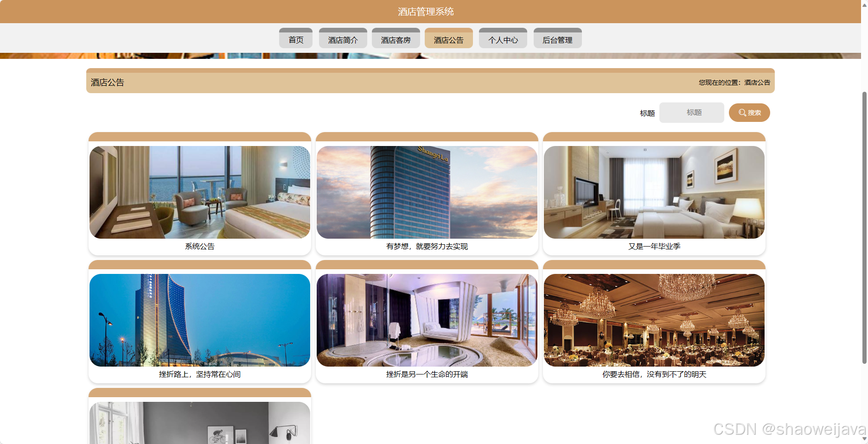The image size is (868, 444).
Task: Open the 系统公告 announcement image
Action: click(200, 192)
